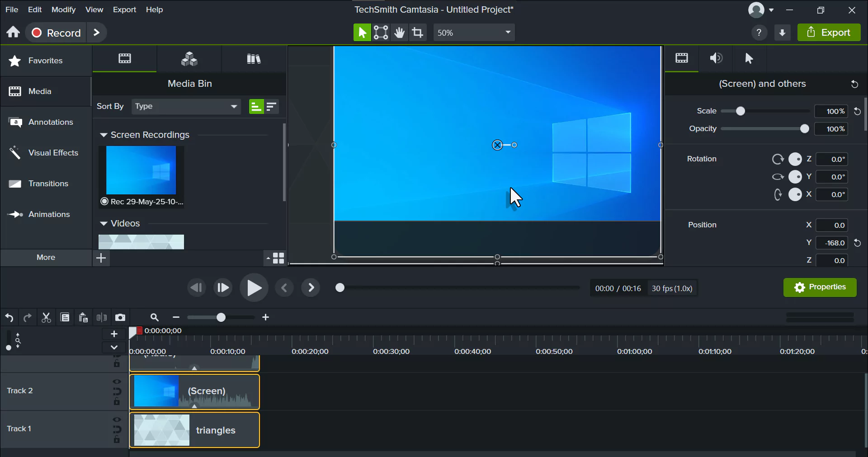Click the download arrow icon
The image size is (868, 457).
[x=783, y=33]
